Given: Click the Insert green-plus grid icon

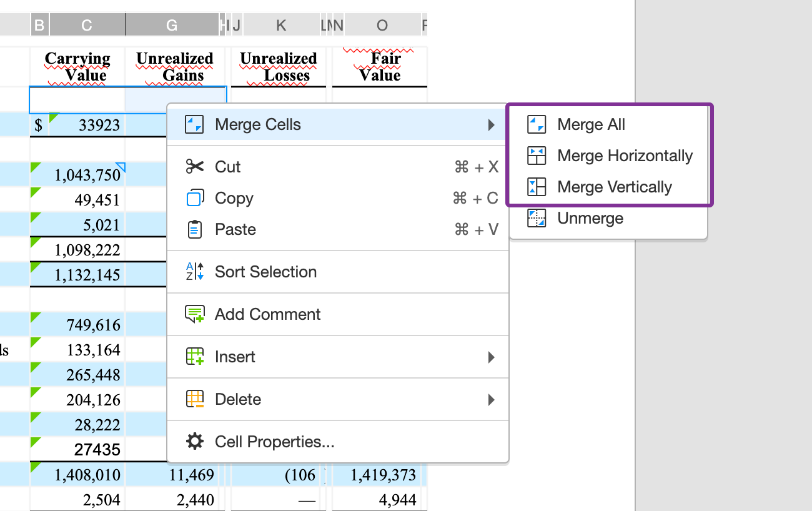Looking at the screenshot, I should point(194,357).
